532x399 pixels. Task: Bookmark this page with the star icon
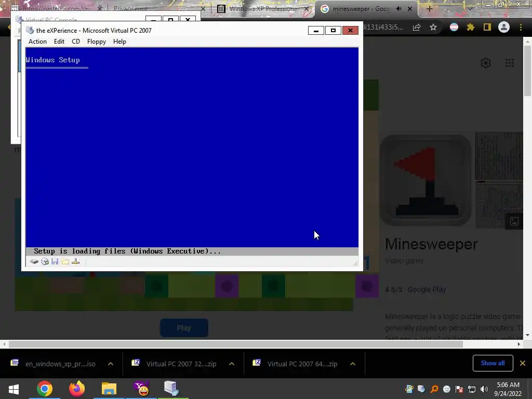(x=433, y=27)
